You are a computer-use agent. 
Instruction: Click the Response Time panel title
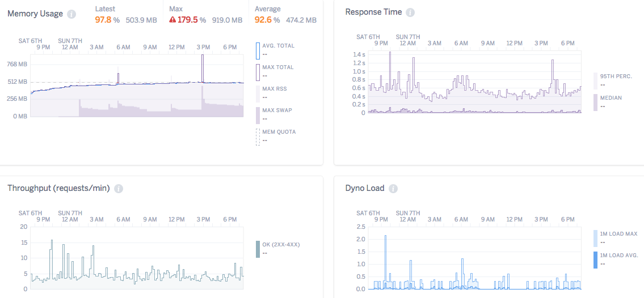pyautogui.click(x=373, y=12)
